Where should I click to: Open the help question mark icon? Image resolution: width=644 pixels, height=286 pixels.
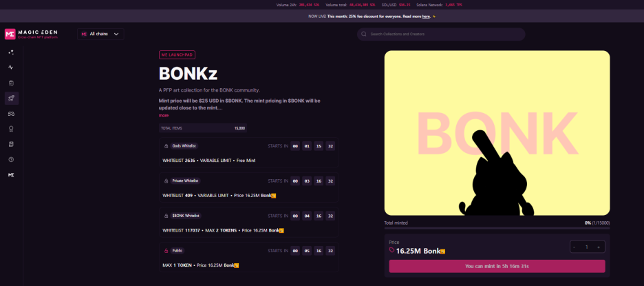tap(12, 159)
